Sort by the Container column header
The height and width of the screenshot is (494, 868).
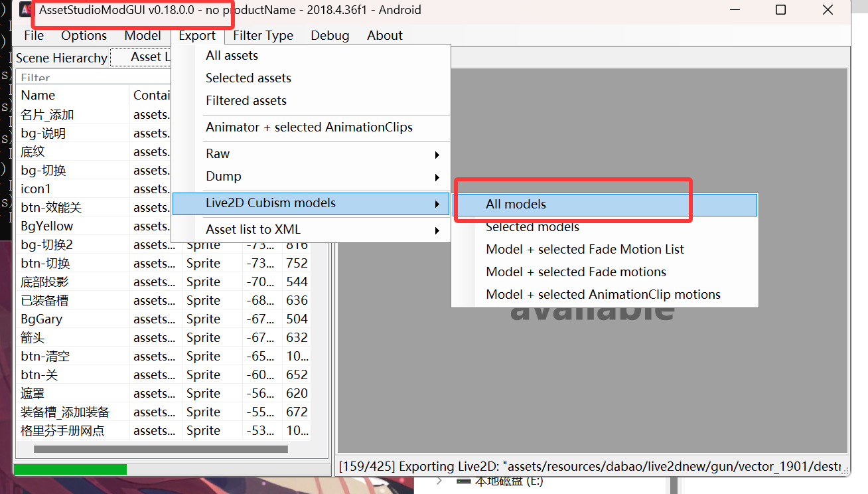151,96
